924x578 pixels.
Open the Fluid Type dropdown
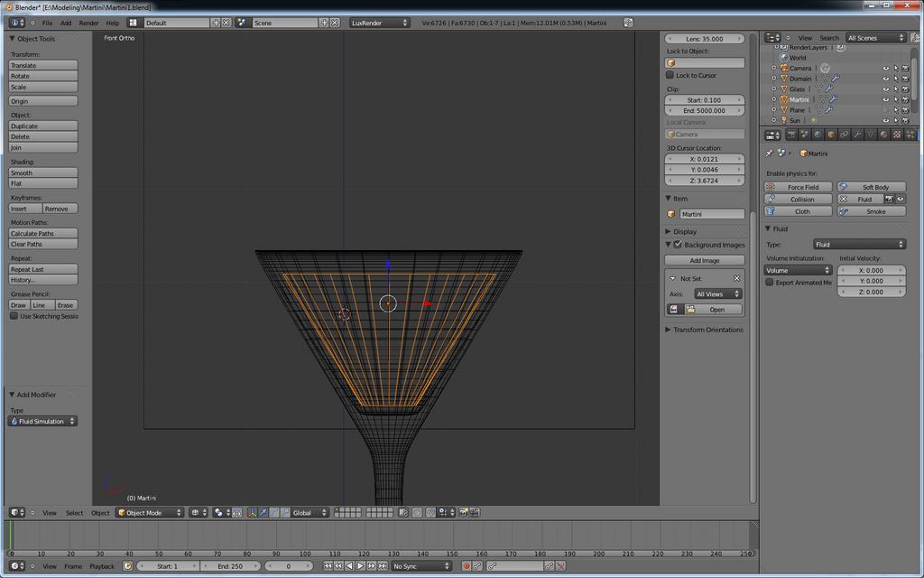click(859, 244)
